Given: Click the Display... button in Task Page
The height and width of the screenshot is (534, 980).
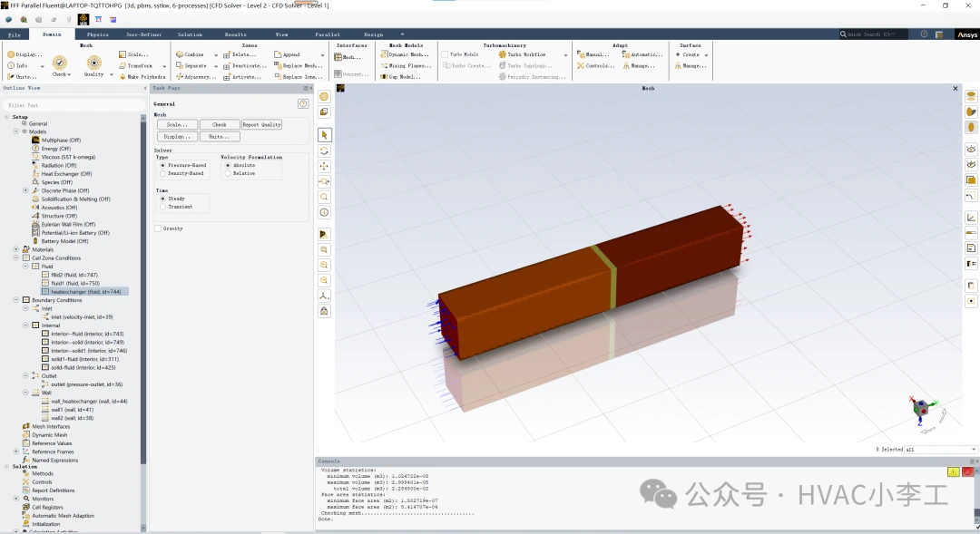Looking at the screenshot, I should [x=178, y=136].
